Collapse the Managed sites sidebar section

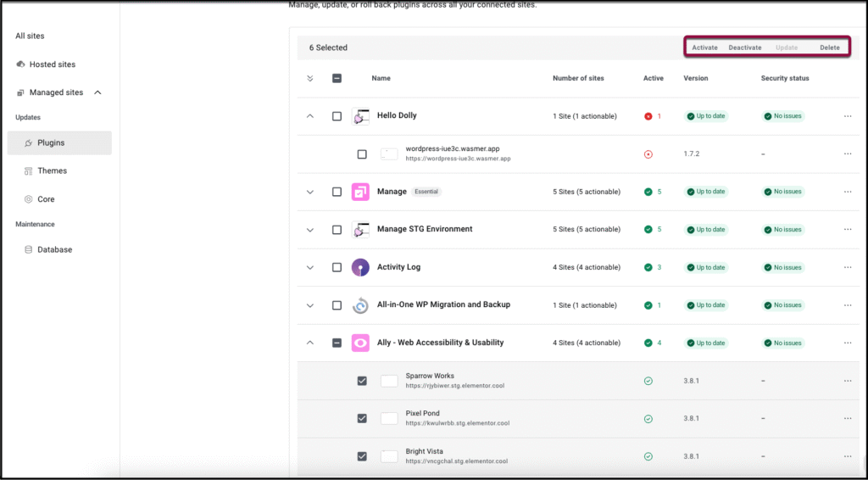point(97,92)
